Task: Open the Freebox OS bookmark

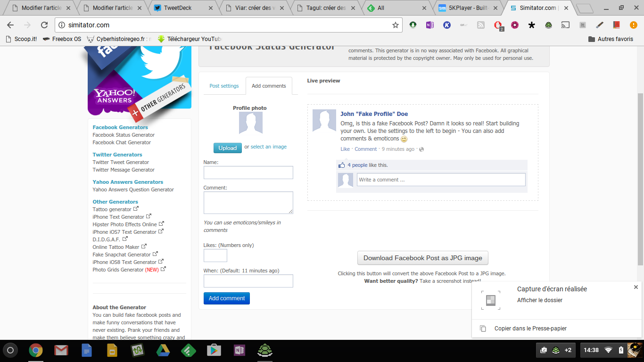Action: click(x=62, y=39)
